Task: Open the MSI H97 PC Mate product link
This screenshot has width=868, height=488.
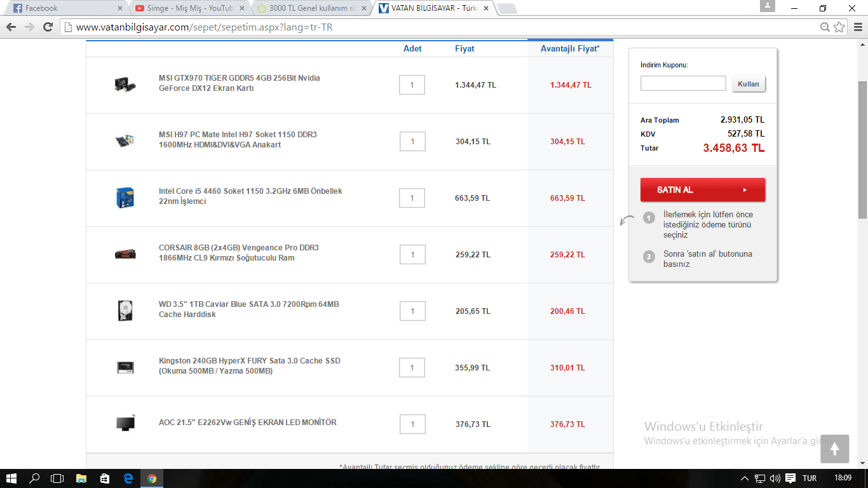Action: [238, 140]
